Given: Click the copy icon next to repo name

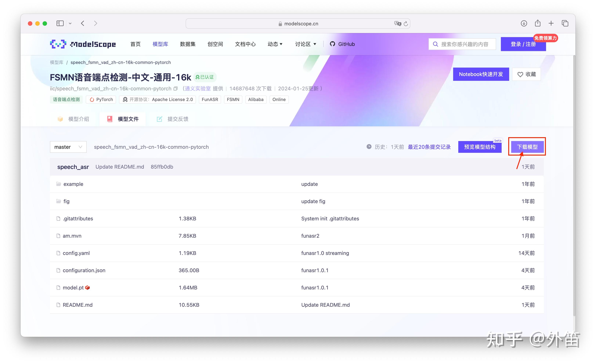Looking at the screenshot, I should [x=175, y=89].
